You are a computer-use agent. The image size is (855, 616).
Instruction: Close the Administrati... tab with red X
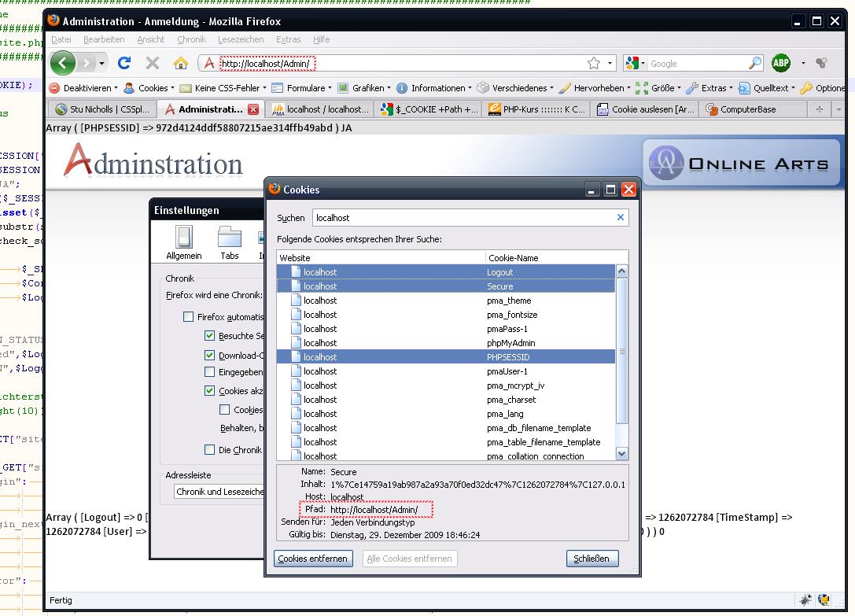[253, 109]
